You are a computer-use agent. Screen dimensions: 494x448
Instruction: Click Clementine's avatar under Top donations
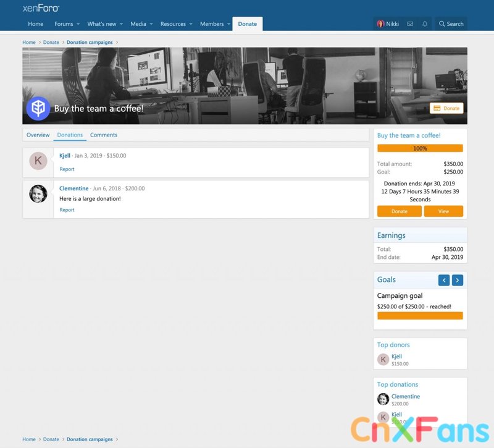click(x=383, y=399)
